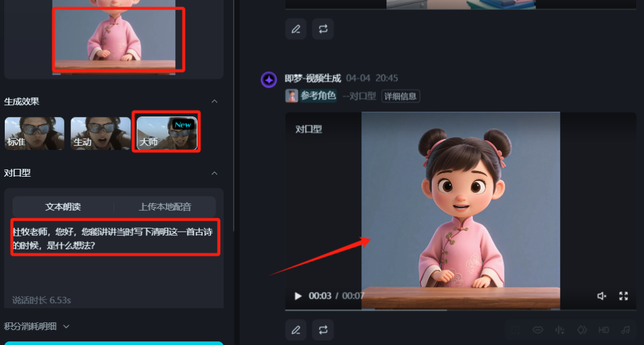
Task: Select the 大师 generation effect with New badge
Action: tap(166, 133)
